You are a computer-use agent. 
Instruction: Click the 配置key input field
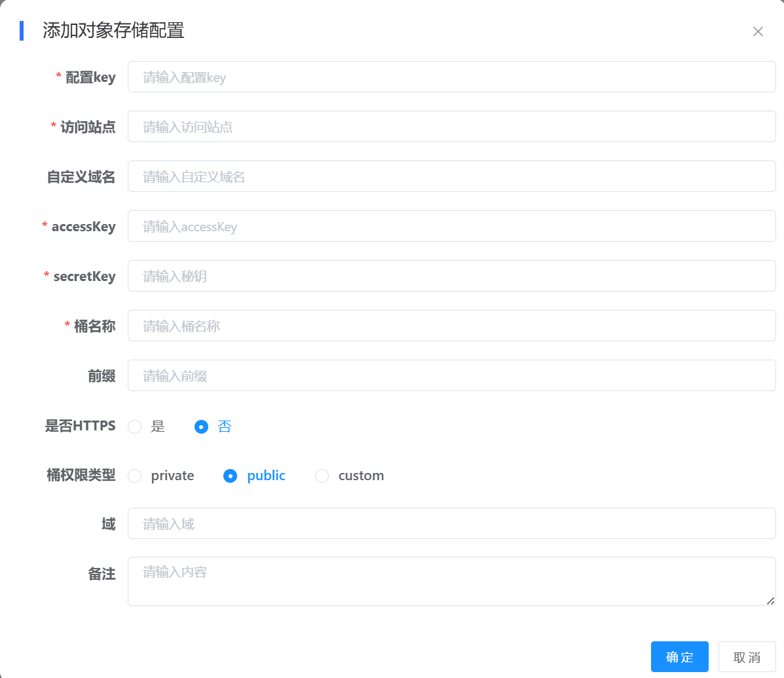click(451, 77)
